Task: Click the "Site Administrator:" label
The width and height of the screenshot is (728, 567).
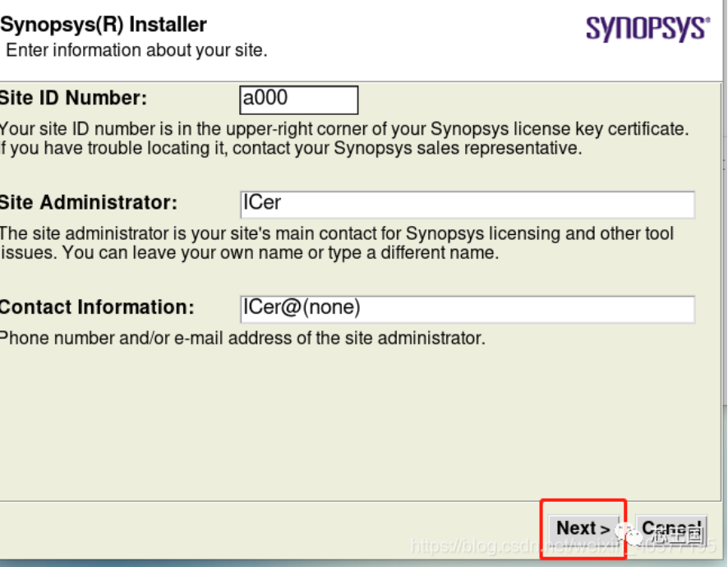Action: (x=89, y=203)
